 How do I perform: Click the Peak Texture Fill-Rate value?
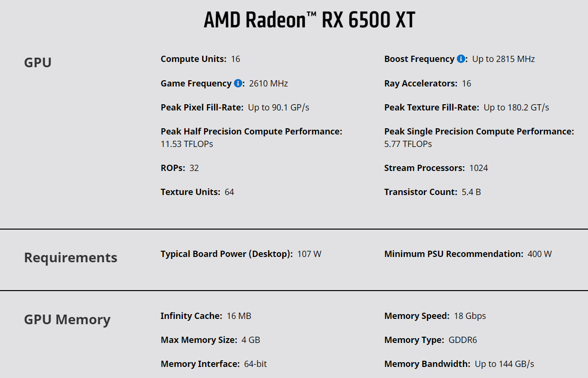coord(516,107)
